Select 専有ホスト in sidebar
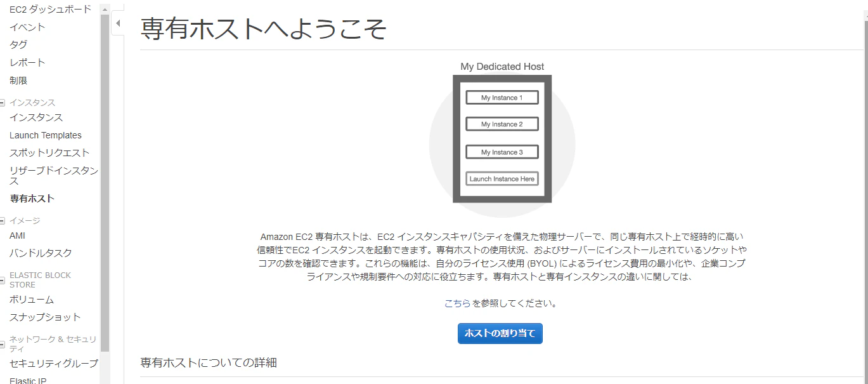 (32, 198)
